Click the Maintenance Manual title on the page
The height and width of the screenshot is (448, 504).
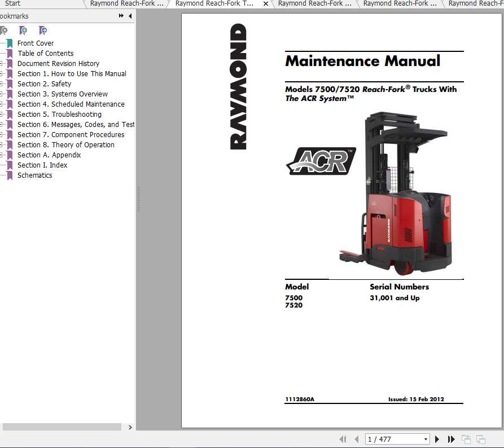pyautogui.click(x=362, y=61)
